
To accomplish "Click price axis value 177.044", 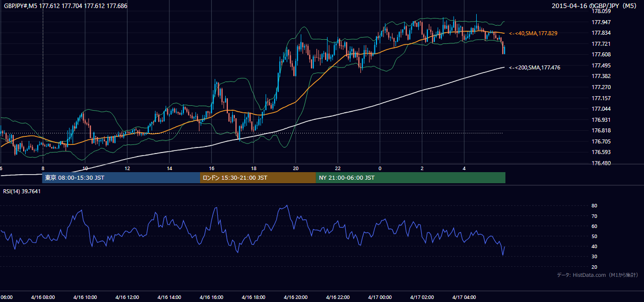I will (x=601, y=109).
